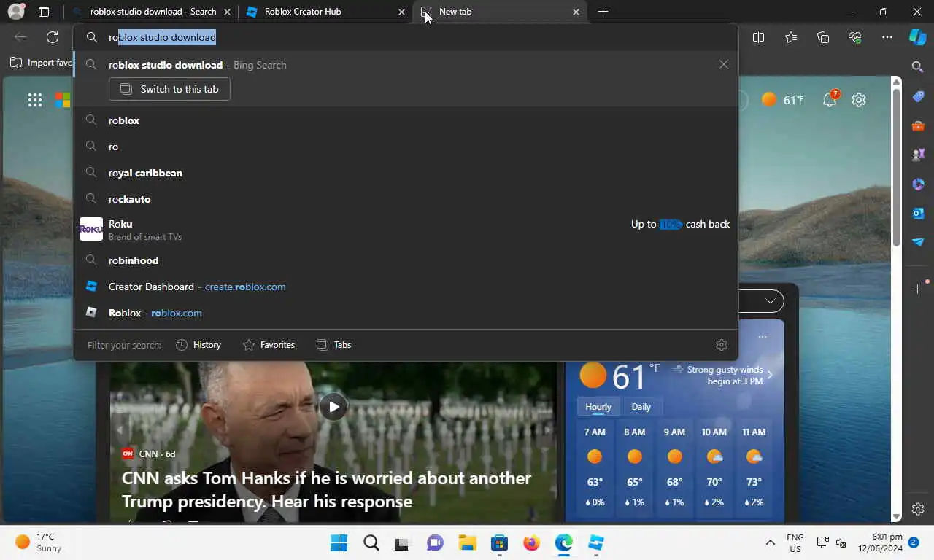
Task: Open new tab page settings gear
Action: click(x=859, y=100)
